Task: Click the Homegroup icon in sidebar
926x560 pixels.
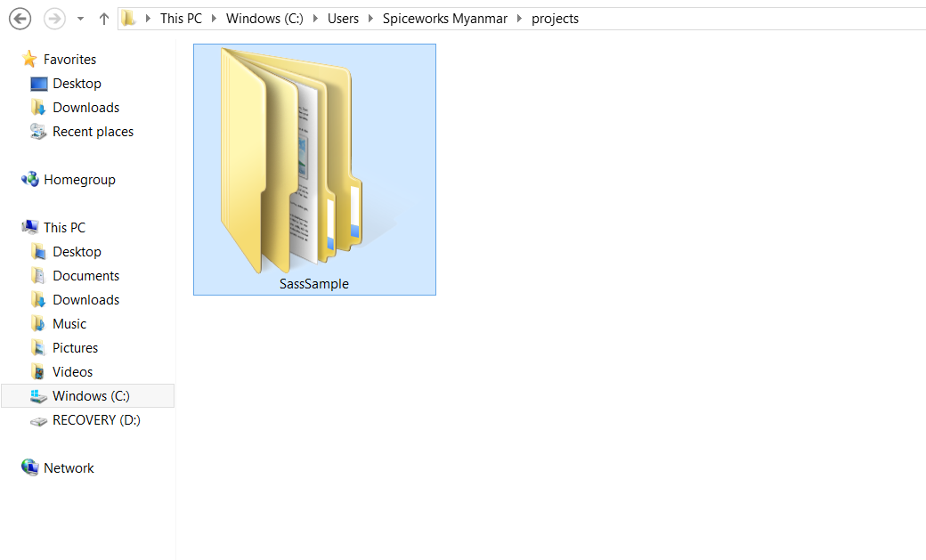Action: pyautogui.click(x=30, y=180)
